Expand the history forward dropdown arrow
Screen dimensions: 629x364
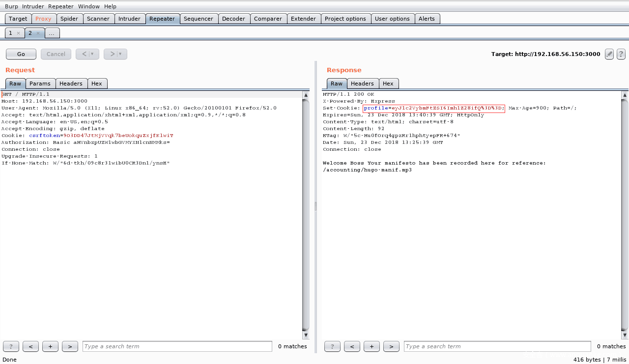pyautogui.click(x=120, y=54)
